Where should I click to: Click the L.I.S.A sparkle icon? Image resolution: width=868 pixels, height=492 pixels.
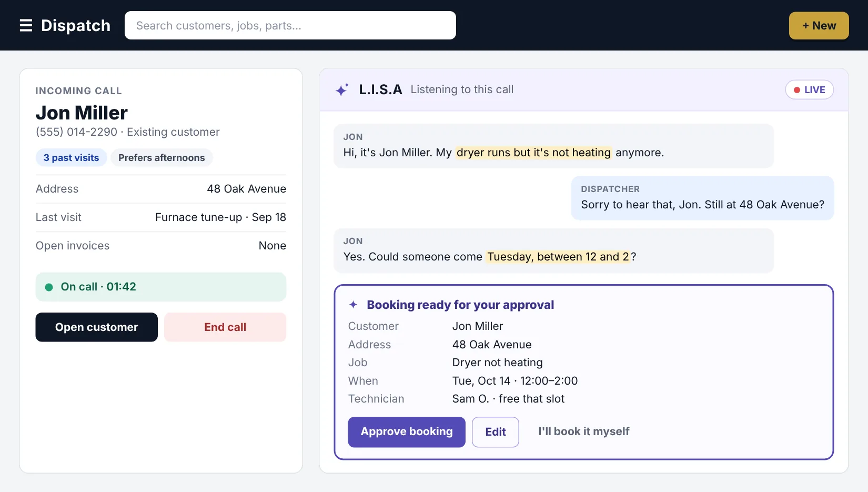(x=342, y=90)
